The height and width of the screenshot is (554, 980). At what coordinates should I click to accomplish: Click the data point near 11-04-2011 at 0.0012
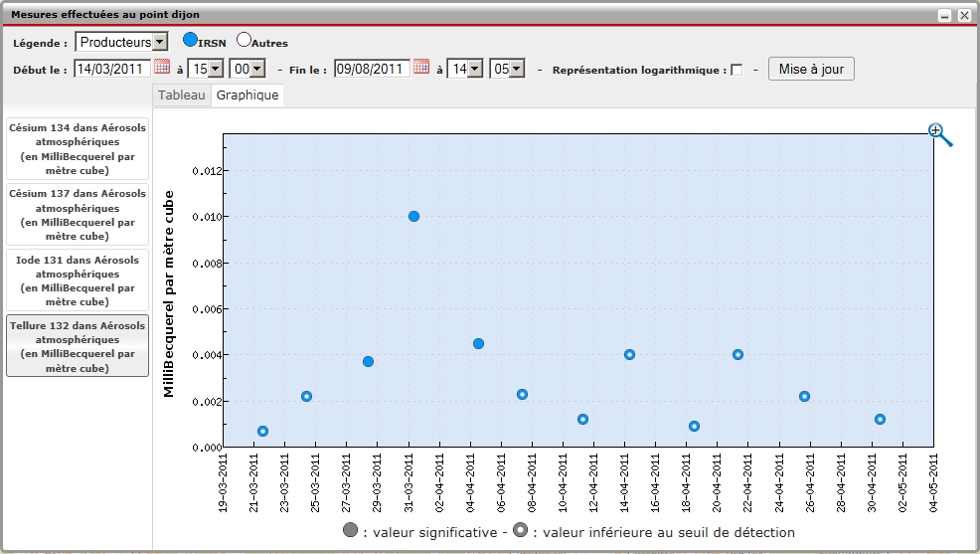point(583,419)
